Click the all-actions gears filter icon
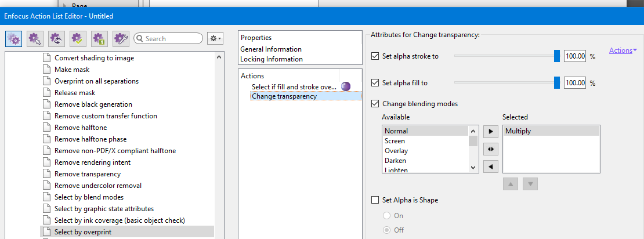Screen dimensions: 644x239 (x=13, y=39)
